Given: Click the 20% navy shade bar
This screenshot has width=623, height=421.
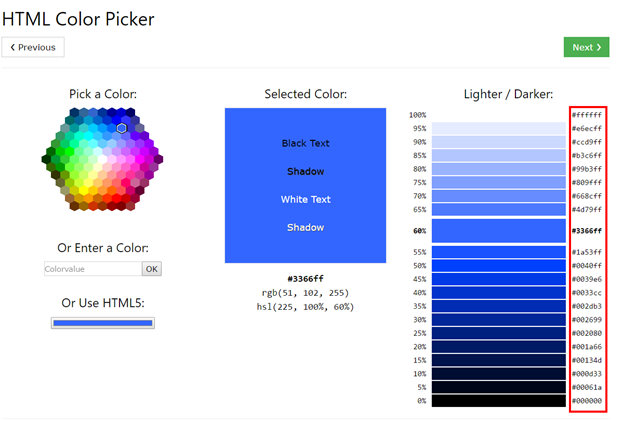Looking at the screenshot, I should [x=499, y=346].
